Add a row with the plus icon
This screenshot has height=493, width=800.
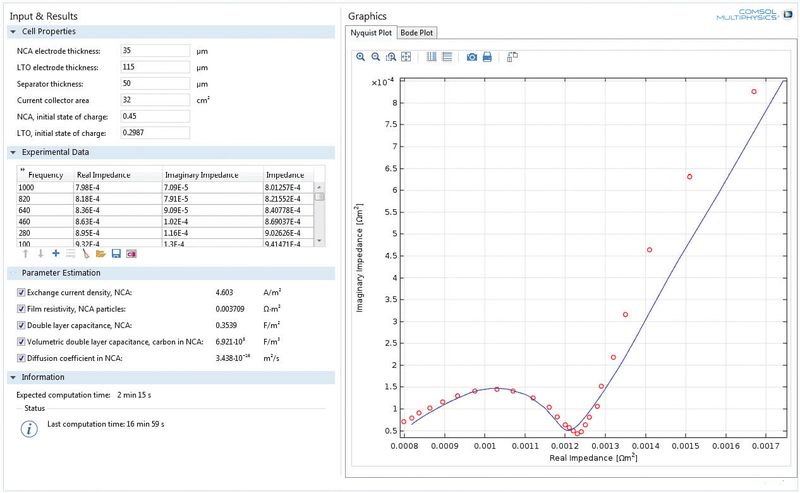pos(56,254)
